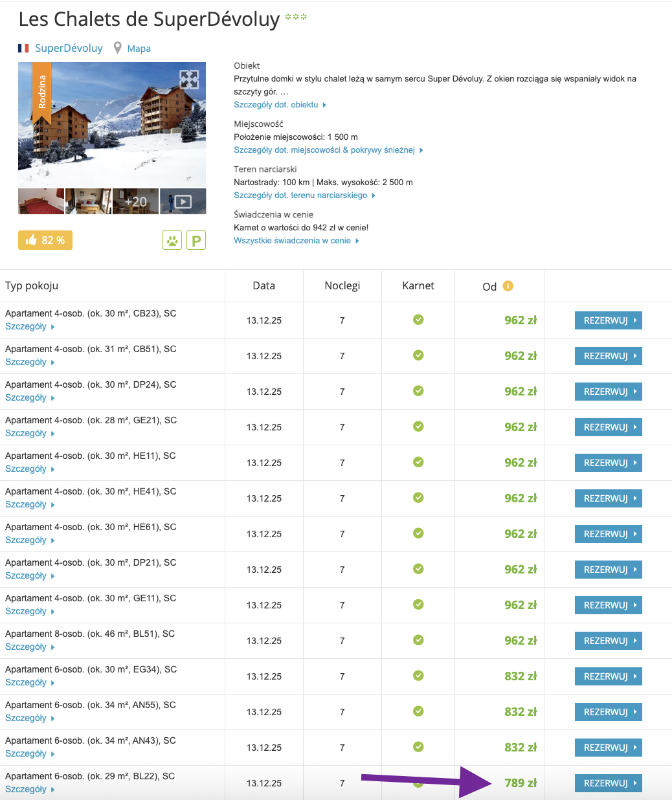Click the parking P icon
Viewport: 672px width, 800px height.
[196, 241]
